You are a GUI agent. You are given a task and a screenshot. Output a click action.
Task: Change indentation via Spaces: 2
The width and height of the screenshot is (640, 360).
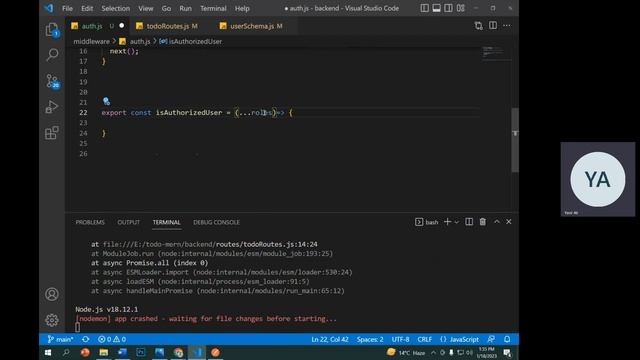click(x=370, y=339)
